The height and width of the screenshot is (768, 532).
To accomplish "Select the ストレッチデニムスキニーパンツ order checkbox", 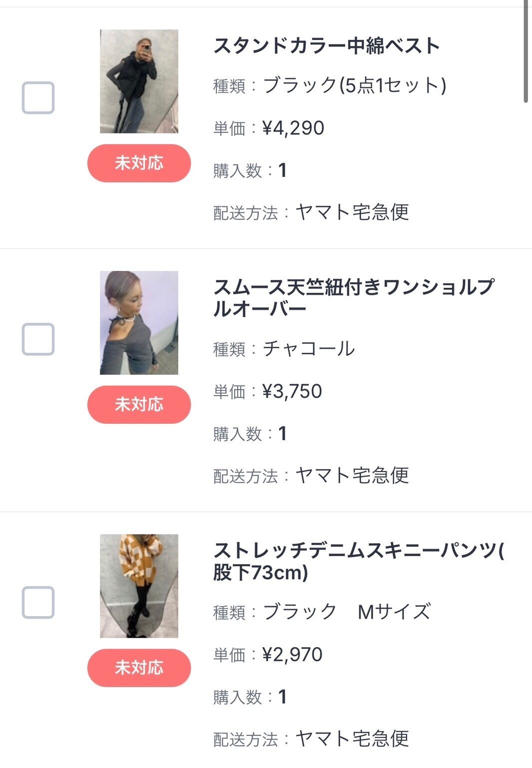I will point(38,603).
